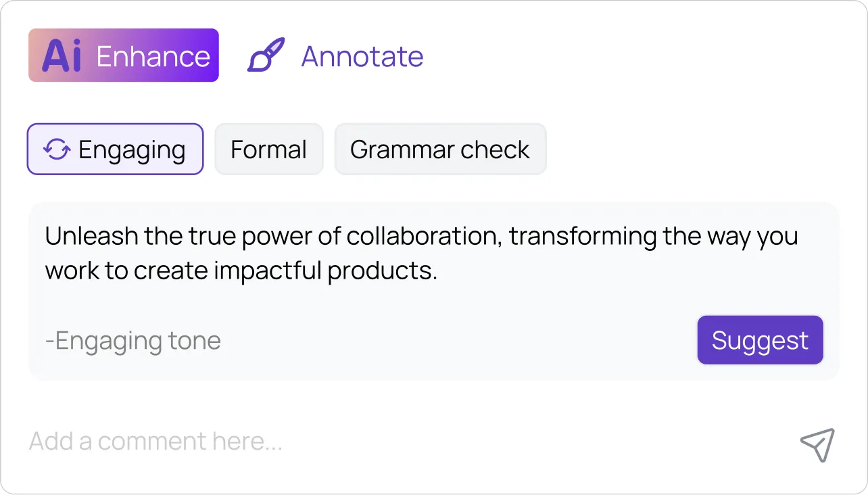Click the Engaging tone label
Image resolution: width=868 pixels, height=495 pixels.
click(132, 340)
